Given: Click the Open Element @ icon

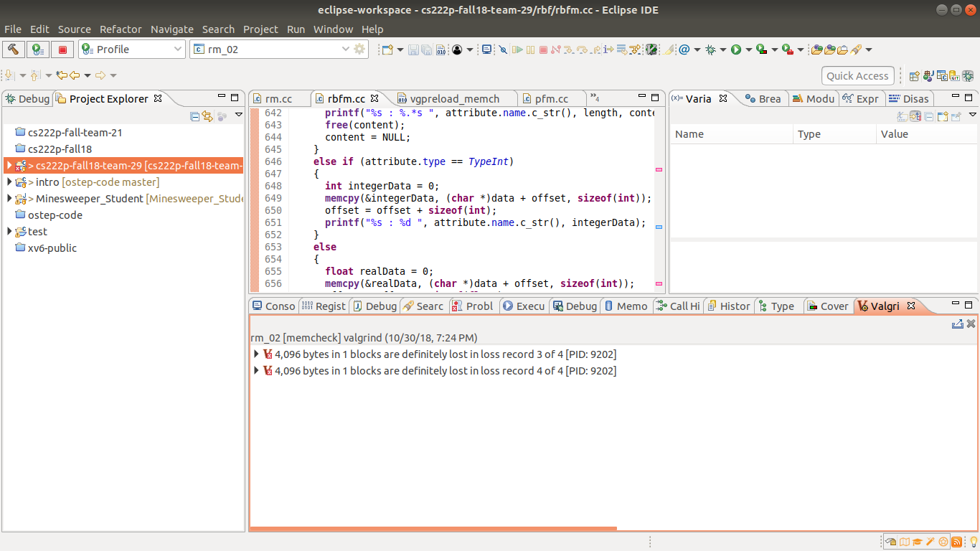Looking at the screenshot, I should click(684, 50).
